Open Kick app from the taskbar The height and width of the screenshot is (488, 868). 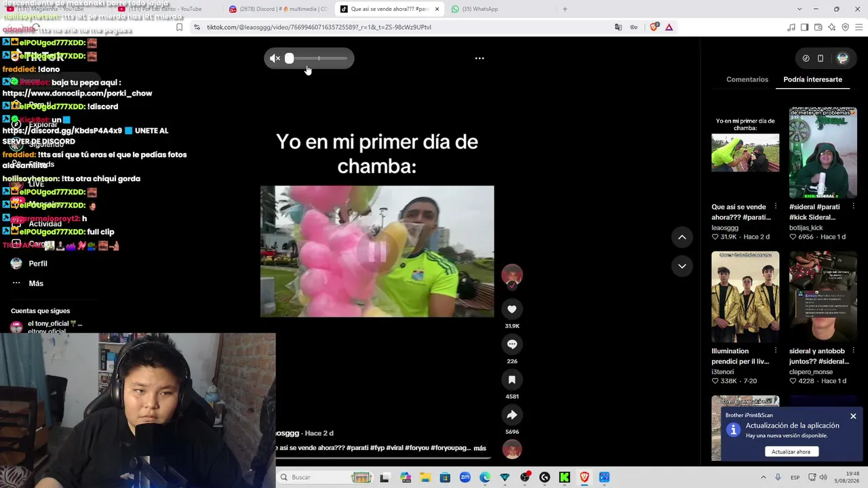564,477
